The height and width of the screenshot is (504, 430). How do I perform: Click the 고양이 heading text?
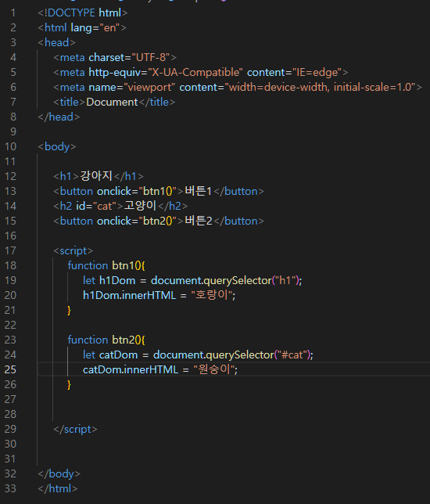pyautogui.click(x=140, y=206)
